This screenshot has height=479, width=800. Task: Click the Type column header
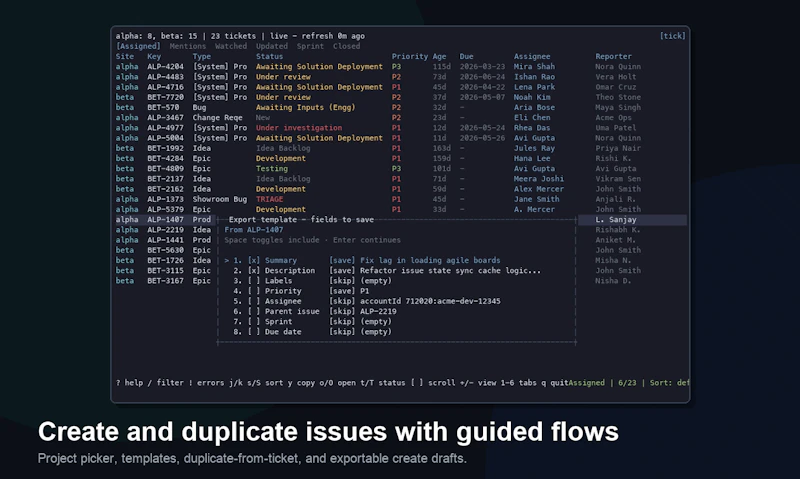point(202,57)
